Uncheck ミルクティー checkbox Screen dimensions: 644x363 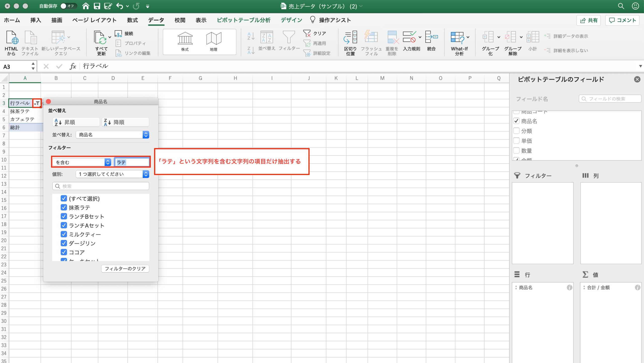click(64, 234)
